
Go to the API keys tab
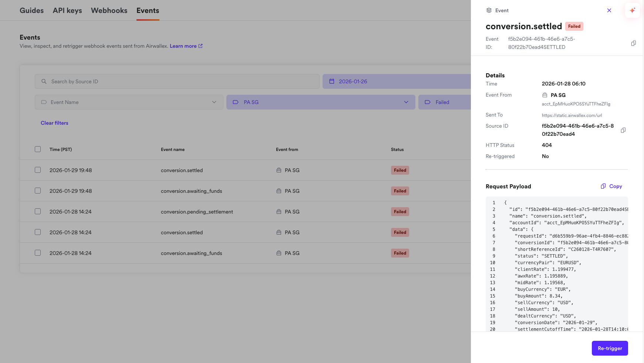67,10
